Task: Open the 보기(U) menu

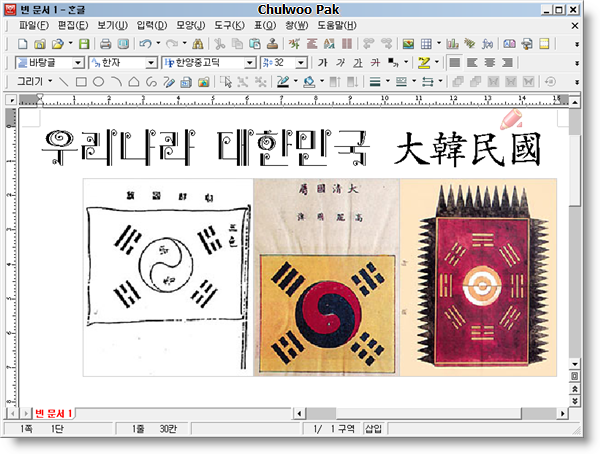Action: [112, 25]
